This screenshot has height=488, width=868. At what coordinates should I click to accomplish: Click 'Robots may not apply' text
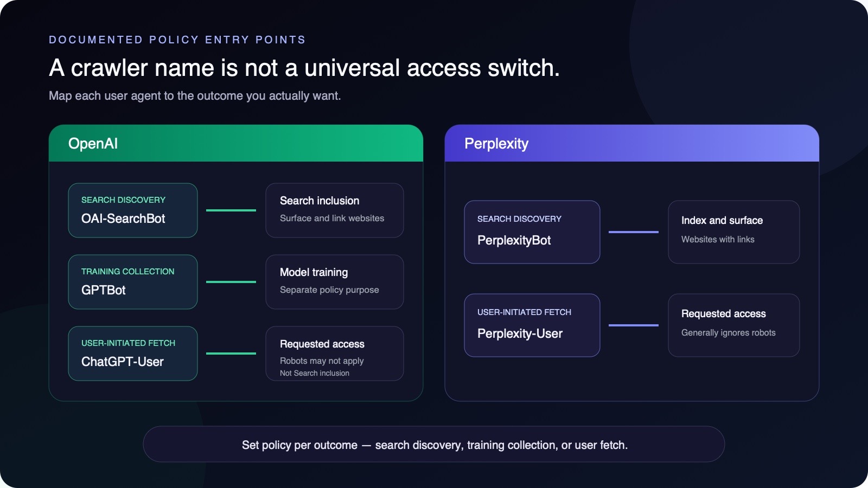pos(322,361)
